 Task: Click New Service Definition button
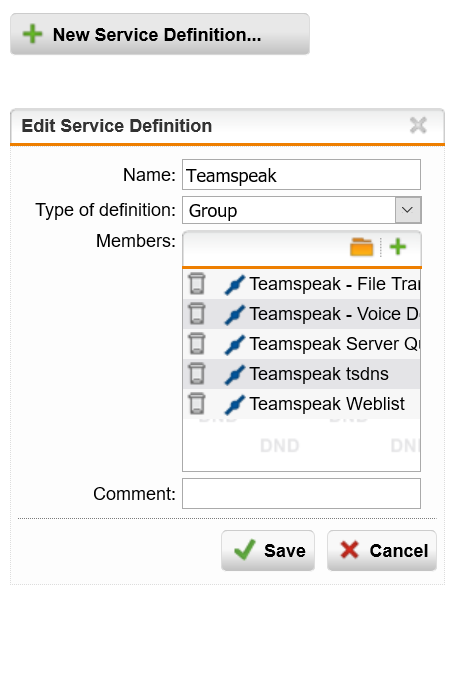(160, 34)
